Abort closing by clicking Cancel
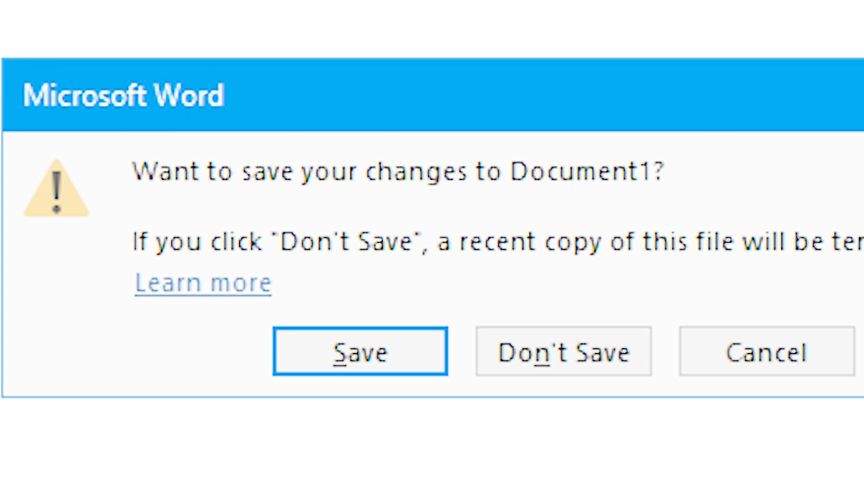This screenshot has width=864, height=486. coord(766,352)
